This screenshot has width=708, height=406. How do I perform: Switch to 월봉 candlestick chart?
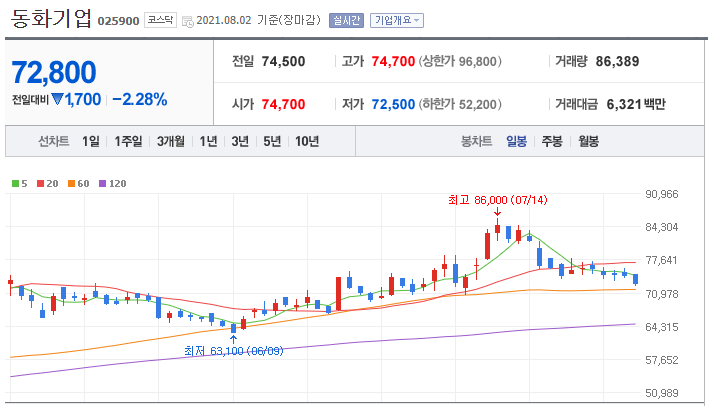pyautogui.click(x=588, y=141)
